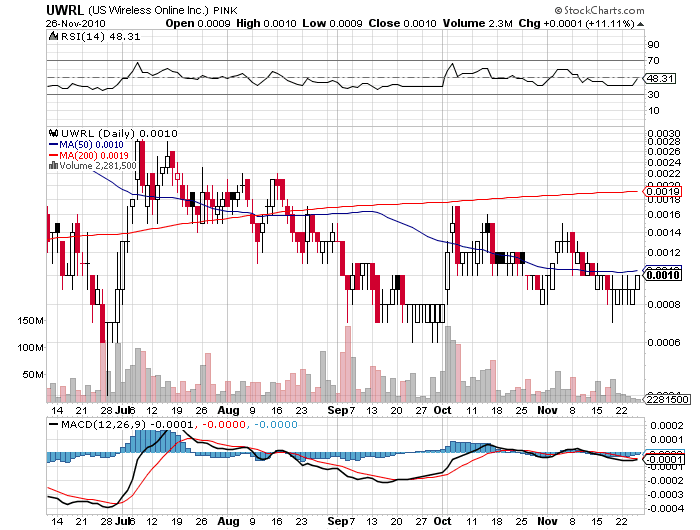
Task: Click the 0.0006 price axis label
Action: 664,342
